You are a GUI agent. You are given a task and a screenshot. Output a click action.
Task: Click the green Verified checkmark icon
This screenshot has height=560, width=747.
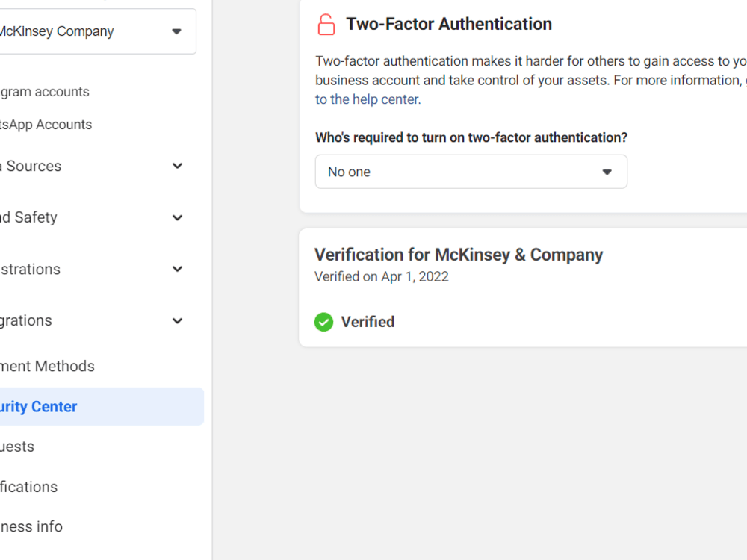pyautogui.click(x=323, y=322)
